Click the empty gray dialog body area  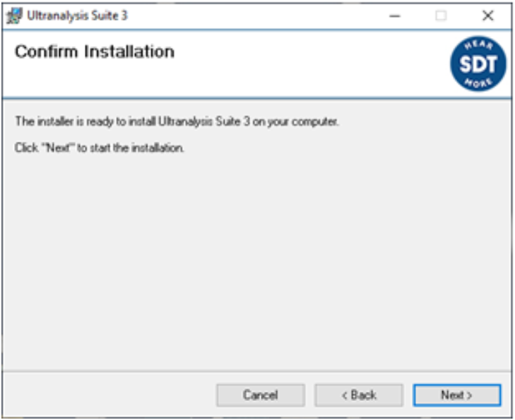(x=254, y=261)
